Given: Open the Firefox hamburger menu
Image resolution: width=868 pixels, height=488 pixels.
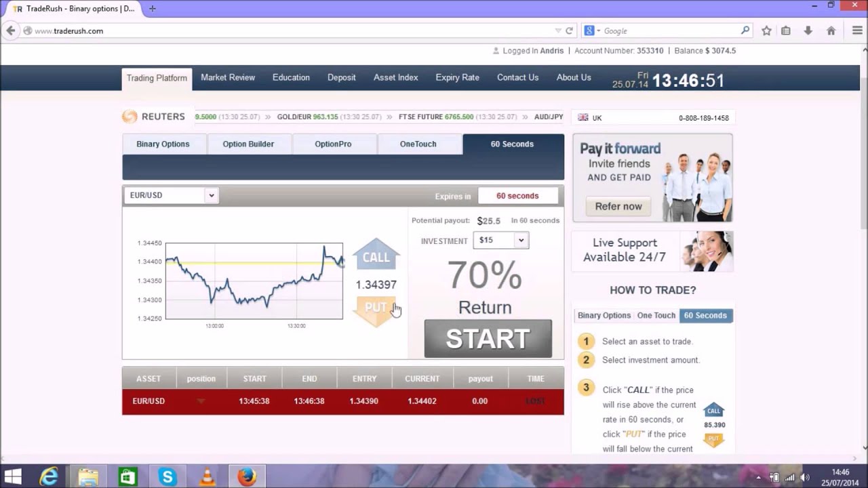Looking at the screenshot, I should (857, 30).
